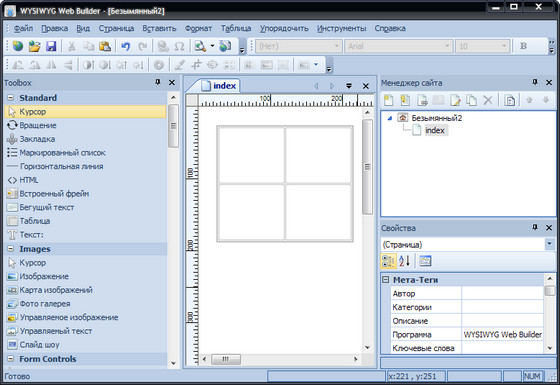This screenshot has width=560, height=385.
Task: Click Duplicate page icon in Site Manager
Action: 471,100
